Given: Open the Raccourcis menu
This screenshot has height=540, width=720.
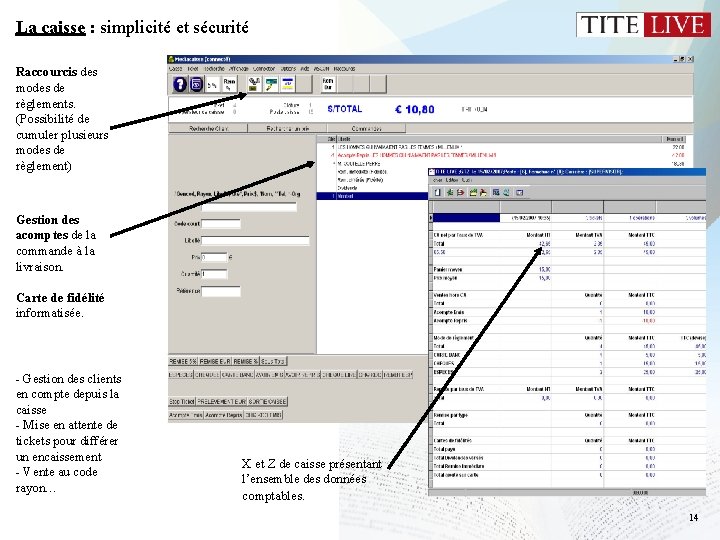Looking at the screenshot, I should point(344,68).
